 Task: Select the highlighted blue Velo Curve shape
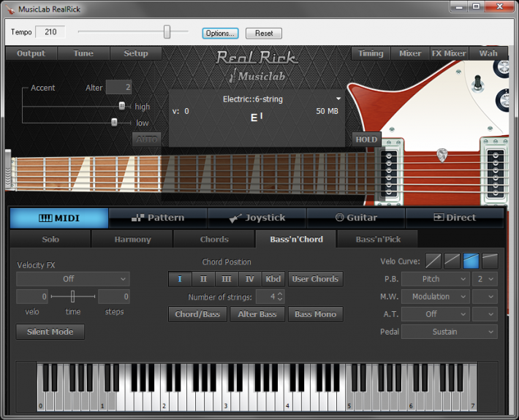(x=471, y=261)
